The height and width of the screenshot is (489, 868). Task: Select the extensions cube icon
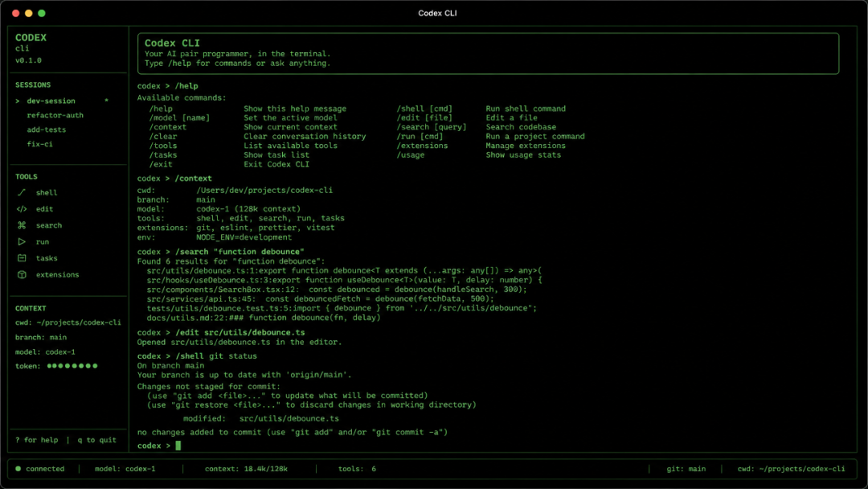point(22,275)
